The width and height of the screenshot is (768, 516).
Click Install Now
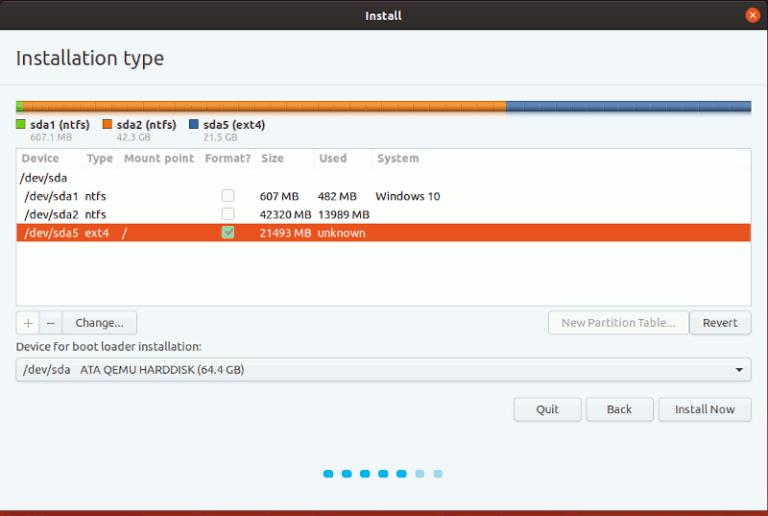pos(705,409)
